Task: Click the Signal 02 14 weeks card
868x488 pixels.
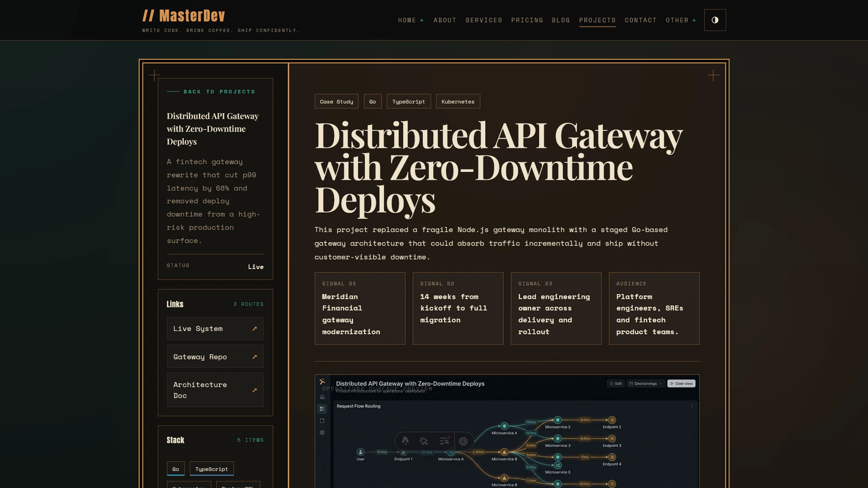Action: coord(458,308)
